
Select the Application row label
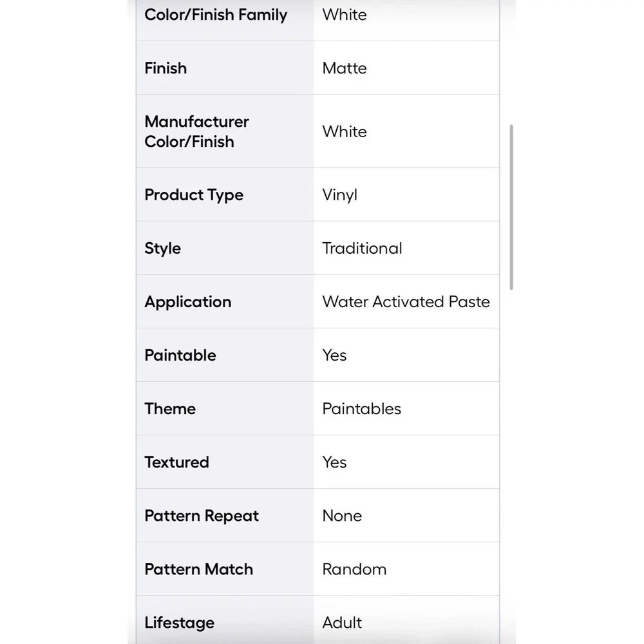click(187, 302)
